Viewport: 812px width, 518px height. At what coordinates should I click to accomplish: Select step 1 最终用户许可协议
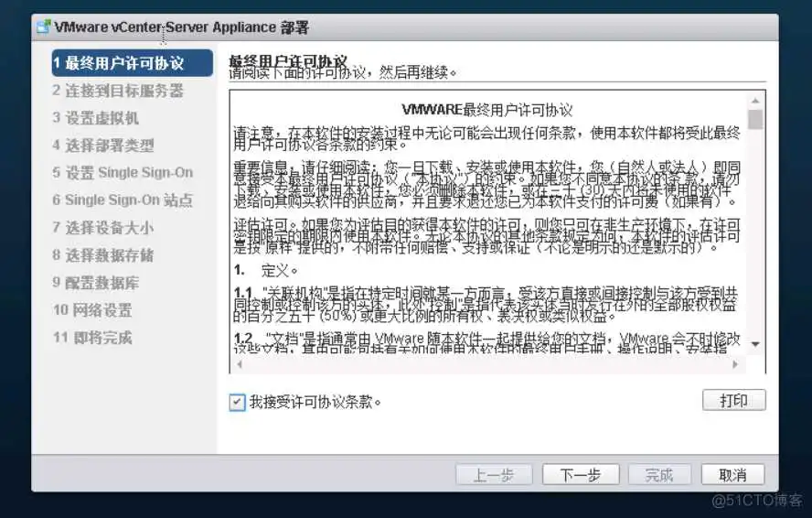(x=132, y=63)
